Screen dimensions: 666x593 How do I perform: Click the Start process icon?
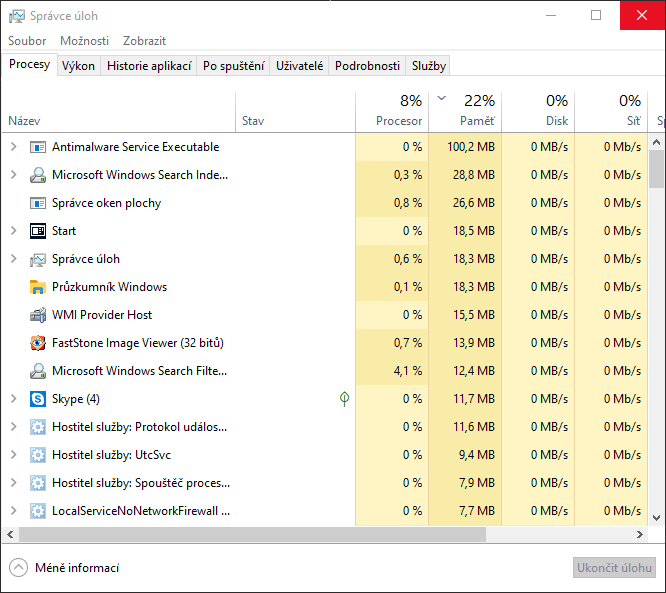(38, 231)
